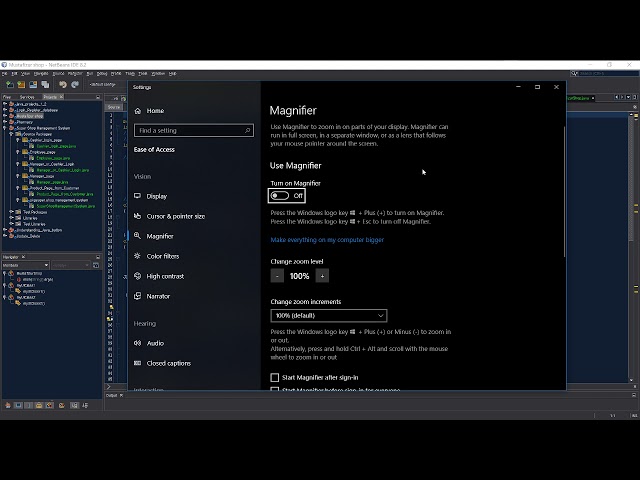The height and width of the screenshot is (480, 640).
Task: Click the Save All toolbar icon
Action: tap(45, 84)
